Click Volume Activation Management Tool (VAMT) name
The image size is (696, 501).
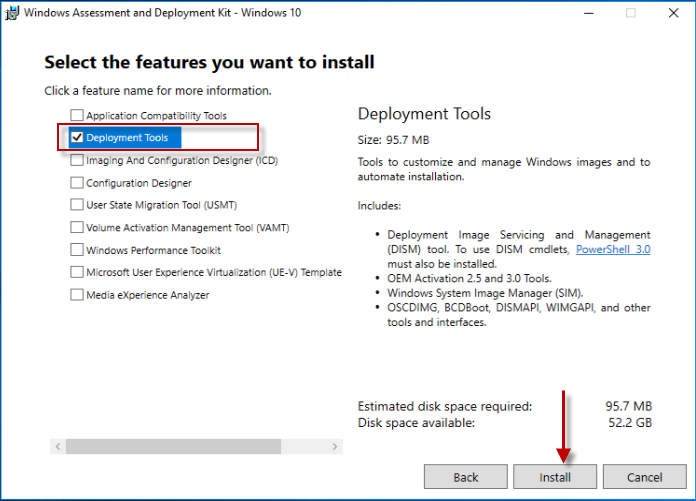click(x=188, y=228)
